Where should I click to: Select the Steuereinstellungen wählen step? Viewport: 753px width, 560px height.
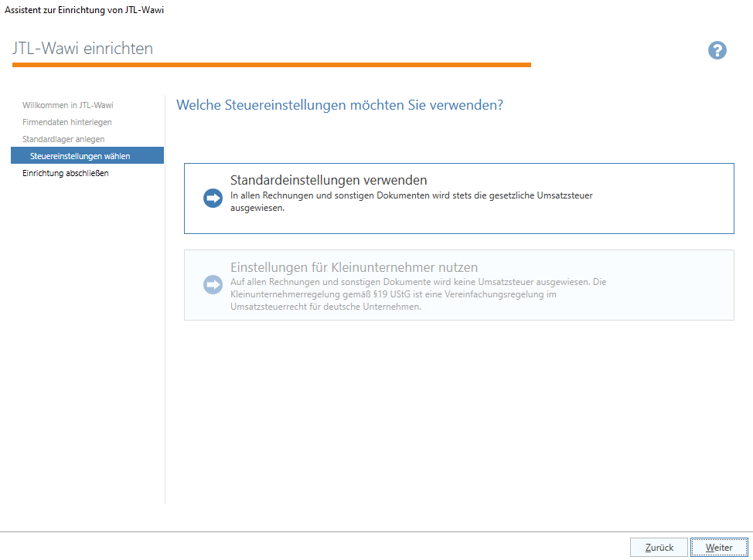click(87, 155)
